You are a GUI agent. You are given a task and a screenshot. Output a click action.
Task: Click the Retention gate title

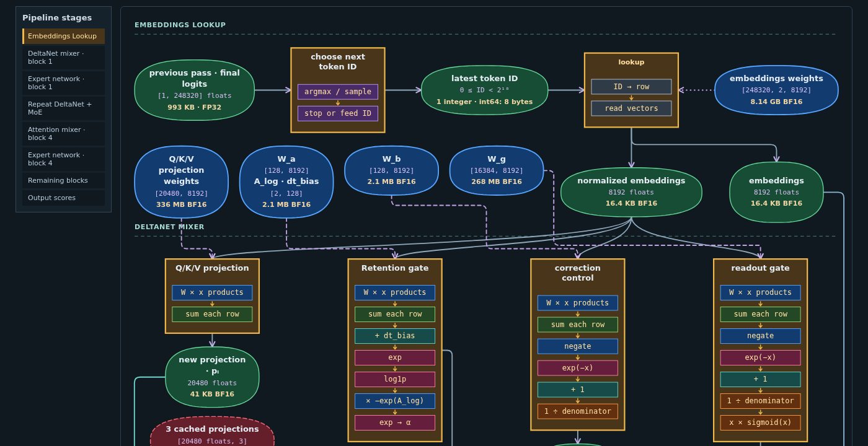click(x=395, y=268)
